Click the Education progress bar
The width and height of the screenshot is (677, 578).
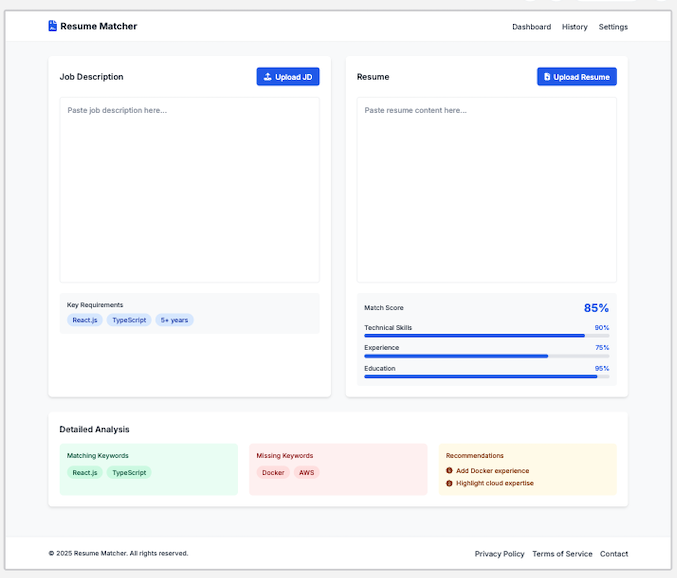[x=487, y=376]
